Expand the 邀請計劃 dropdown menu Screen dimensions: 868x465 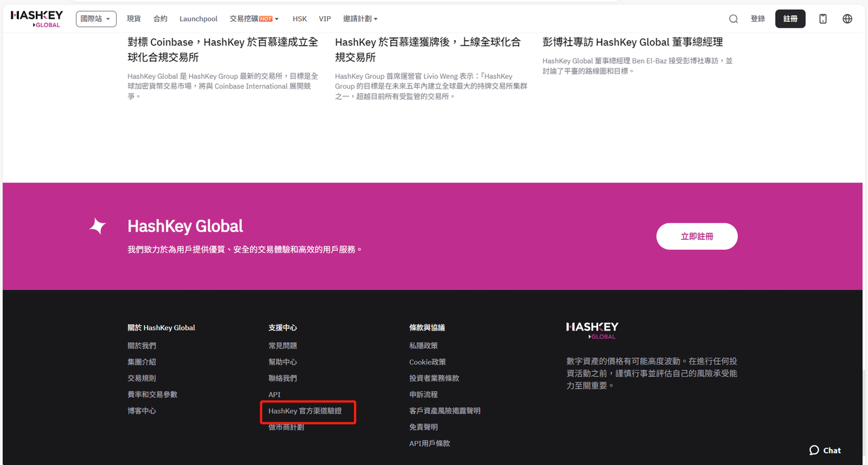pos(360,19)
